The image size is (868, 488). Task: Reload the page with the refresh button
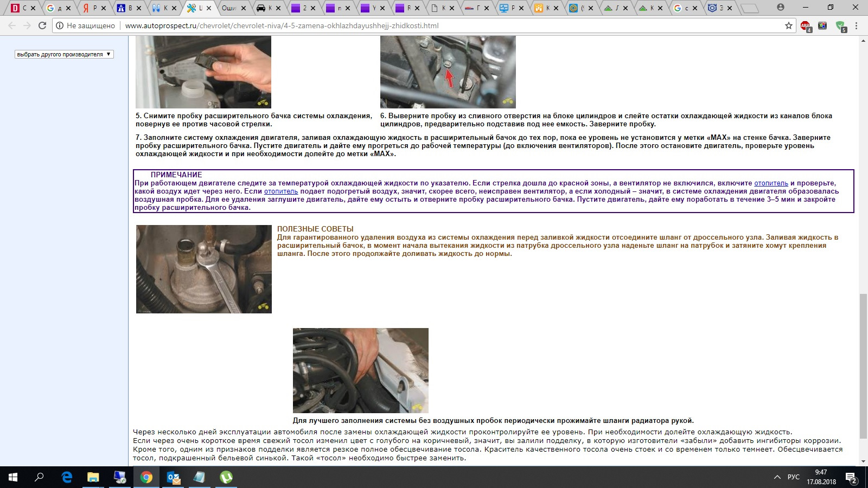(x=42, y=25)
